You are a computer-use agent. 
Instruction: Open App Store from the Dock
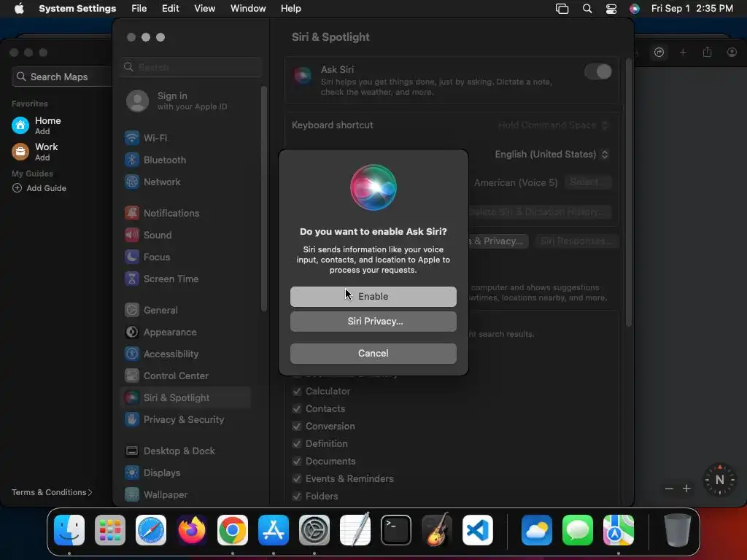coord(274,530)
